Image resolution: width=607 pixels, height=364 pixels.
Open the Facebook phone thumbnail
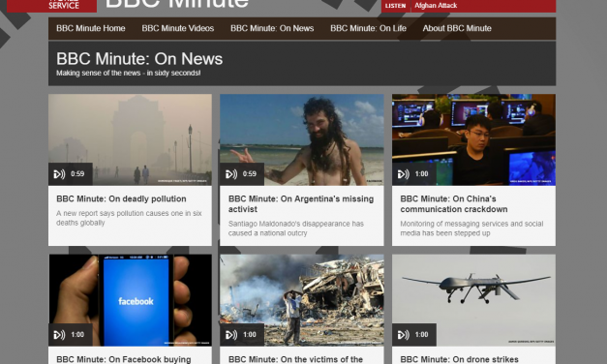pyautogui.click(x=130, y=300)
